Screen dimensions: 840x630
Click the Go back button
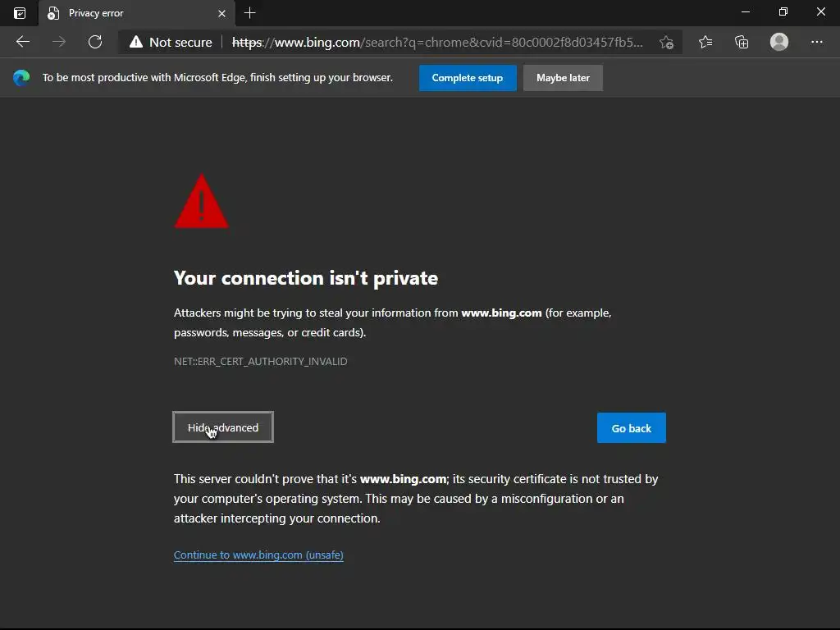tap(632, 428)
